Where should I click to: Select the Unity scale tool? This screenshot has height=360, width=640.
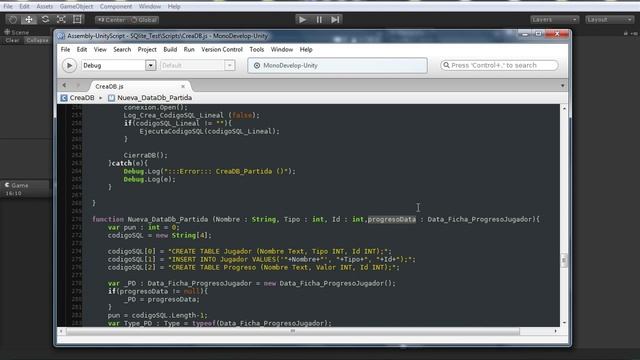[x=61, y=19]
